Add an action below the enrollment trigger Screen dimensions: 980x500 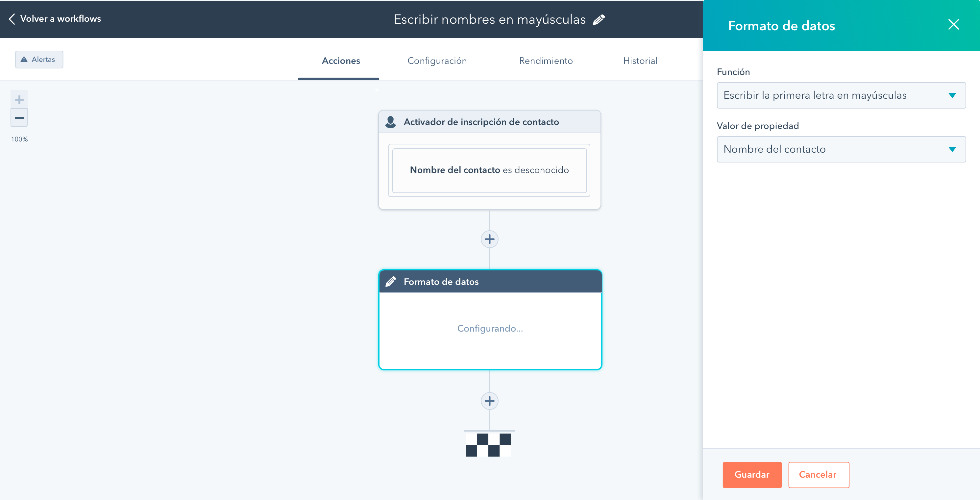[x=490, y=239]
